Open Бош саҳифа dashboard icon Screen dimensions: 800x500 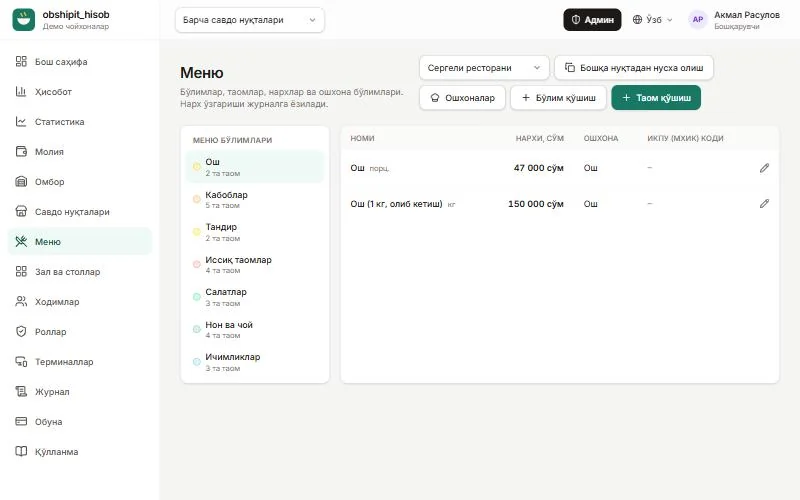tap(21, 61)
